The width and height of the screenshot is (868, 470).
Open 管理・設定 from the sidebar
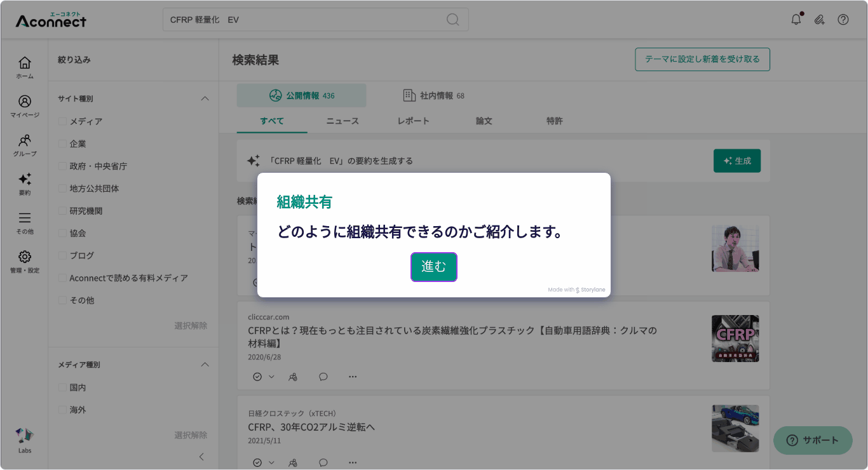coord(24,257)
